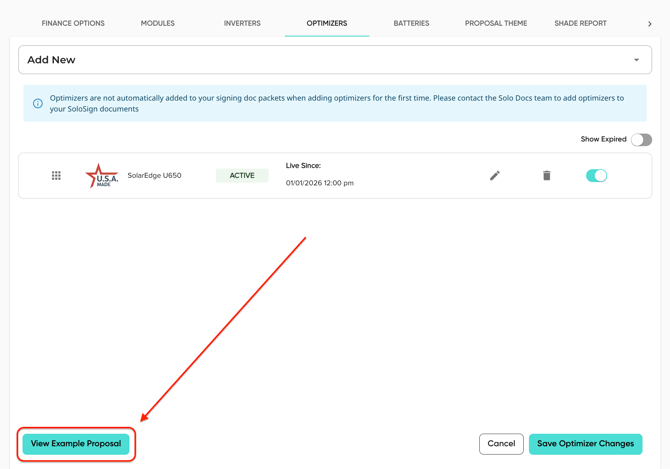Click the U.S.A. Made star logo
670x469 pixels.
tap(102, 176)
